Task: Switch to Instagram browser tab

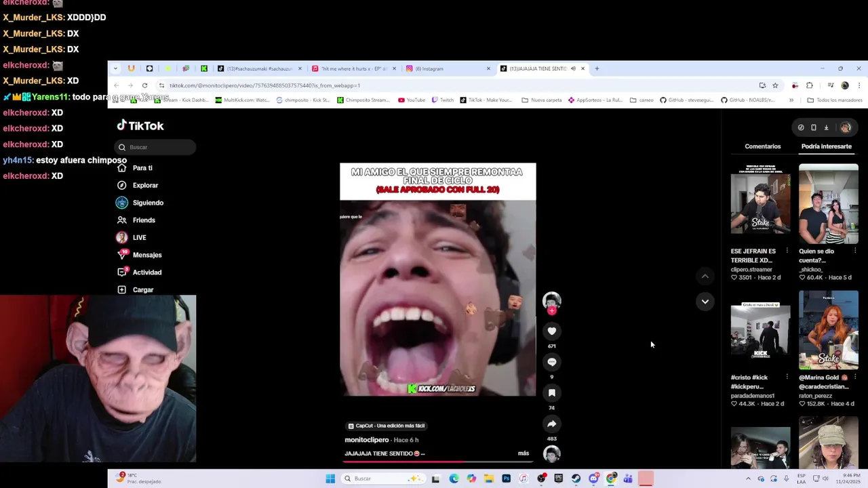Action: point(448,68)
